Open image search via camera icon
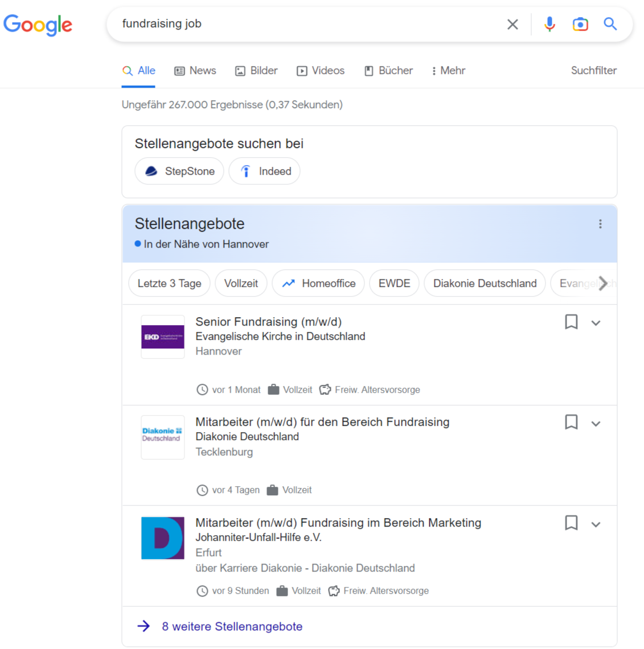This screenshot has height=649, width=644. (580, 24)
